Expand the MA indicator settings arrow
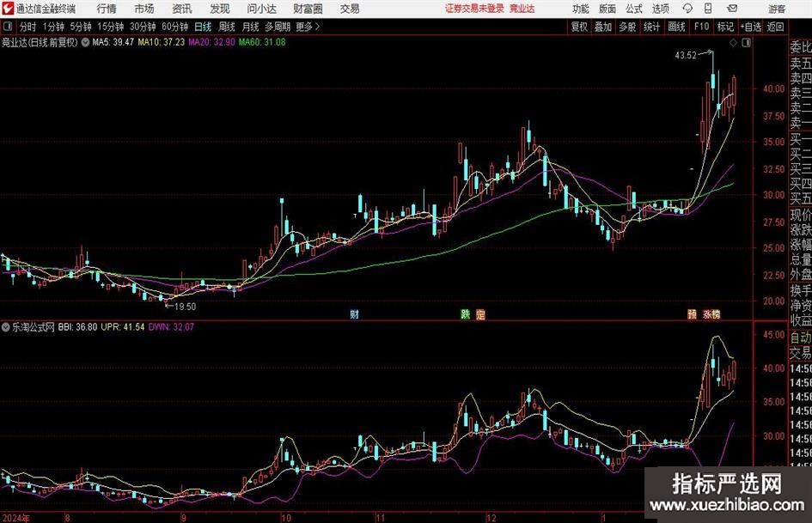 pos(84,41)
